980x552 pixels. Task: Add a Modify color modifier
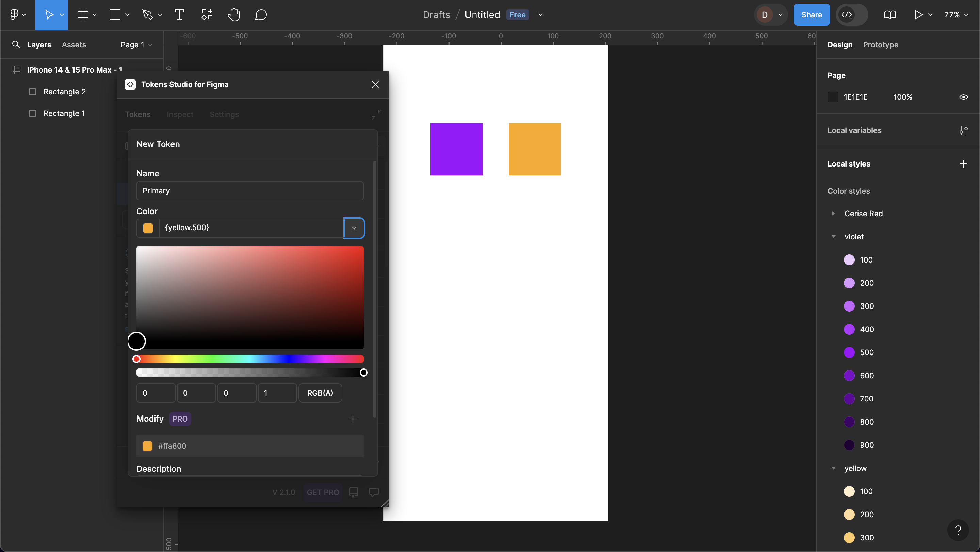pyautogui.click(x=353, y=419)
